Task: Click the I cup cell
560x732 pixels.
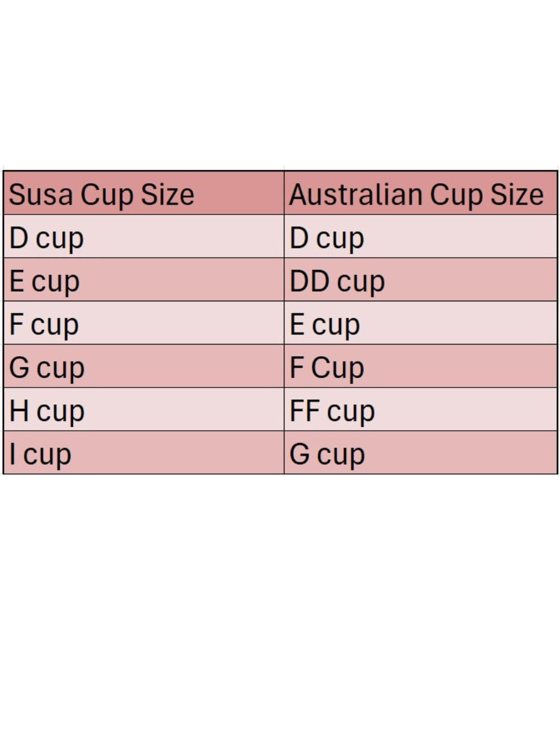Action: [143, 453]
